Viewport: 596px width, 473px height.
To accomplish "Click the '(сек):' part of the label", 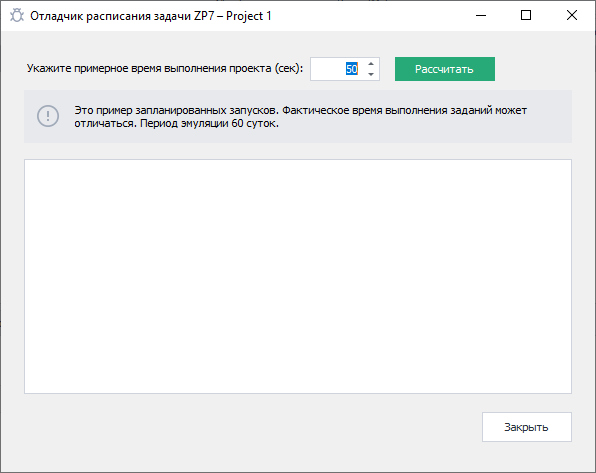I will [x=289, y=68].
